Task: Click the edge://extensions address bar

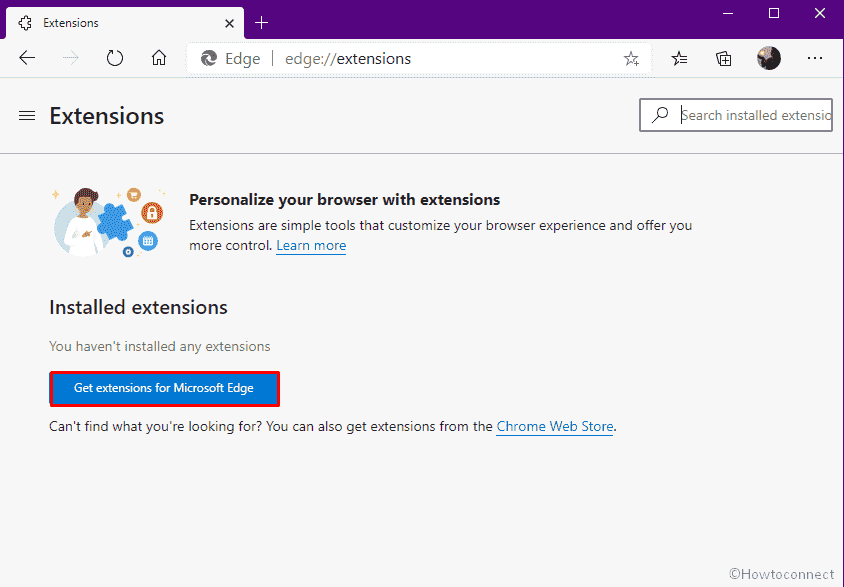Action: click(418, 58)
